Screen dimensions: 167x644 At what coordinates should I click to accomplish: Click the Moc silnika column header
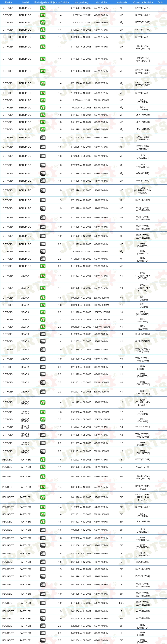point(101,2)
